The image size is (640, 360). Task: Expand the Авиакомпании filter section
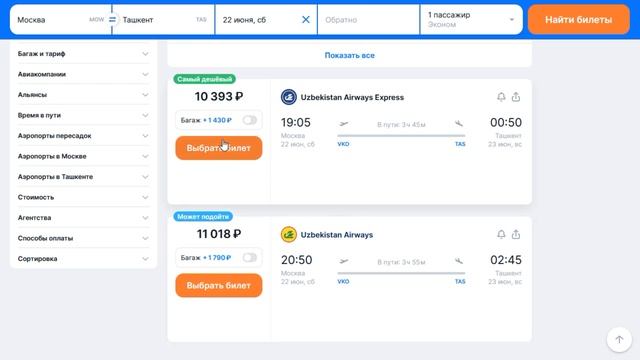[83, 74]
